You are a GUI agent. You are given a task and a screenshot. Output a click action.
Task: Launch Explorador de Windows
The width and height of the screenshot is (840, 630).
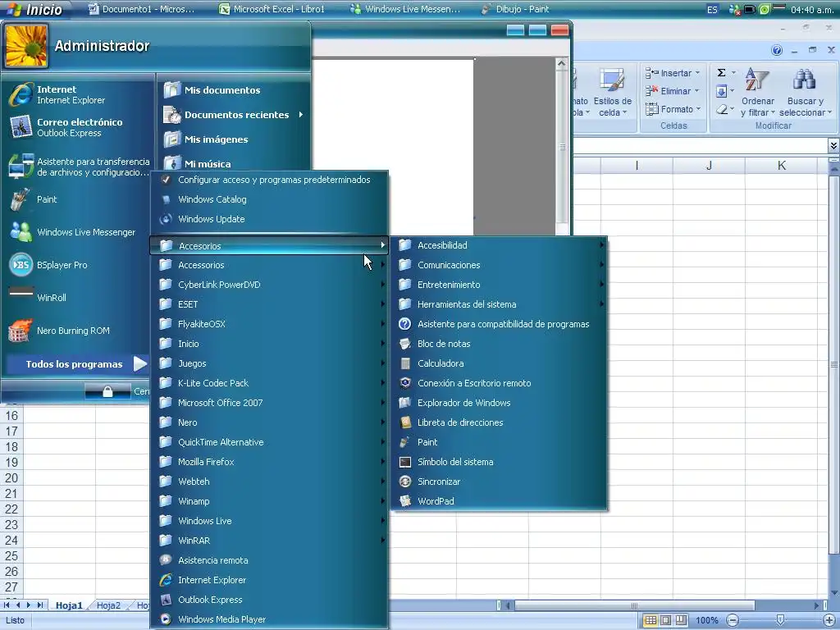point(500,403)
